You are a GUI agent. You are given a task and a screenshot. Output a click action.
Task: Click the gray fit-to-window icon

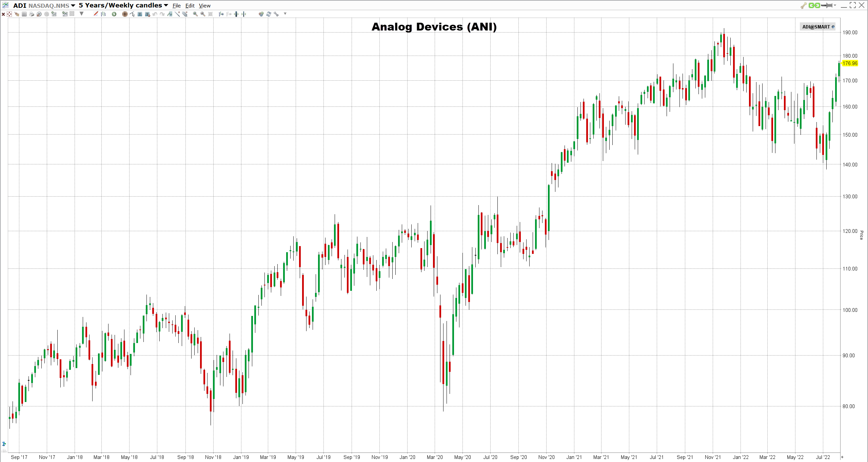[210, 14]
